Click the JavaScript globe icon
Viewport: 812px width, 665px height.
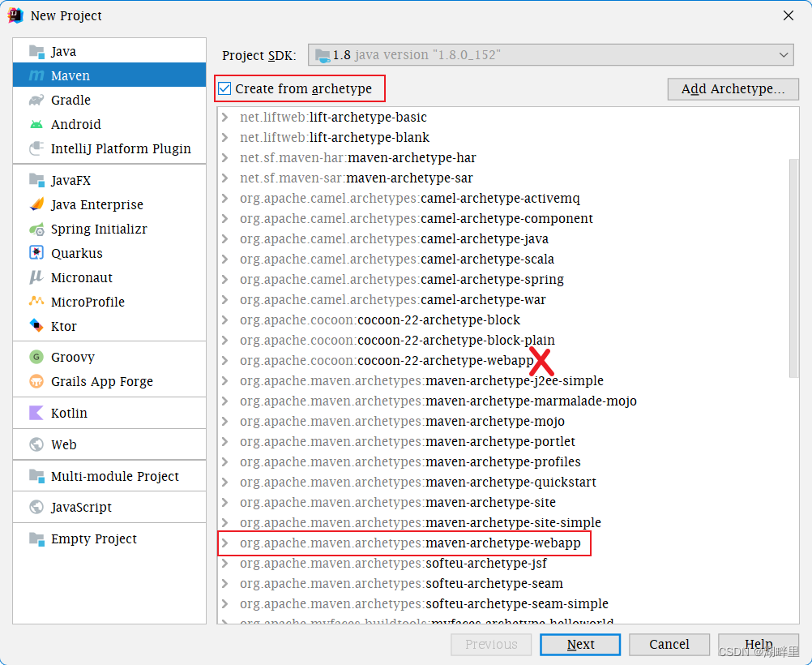[x=36, y=507]
